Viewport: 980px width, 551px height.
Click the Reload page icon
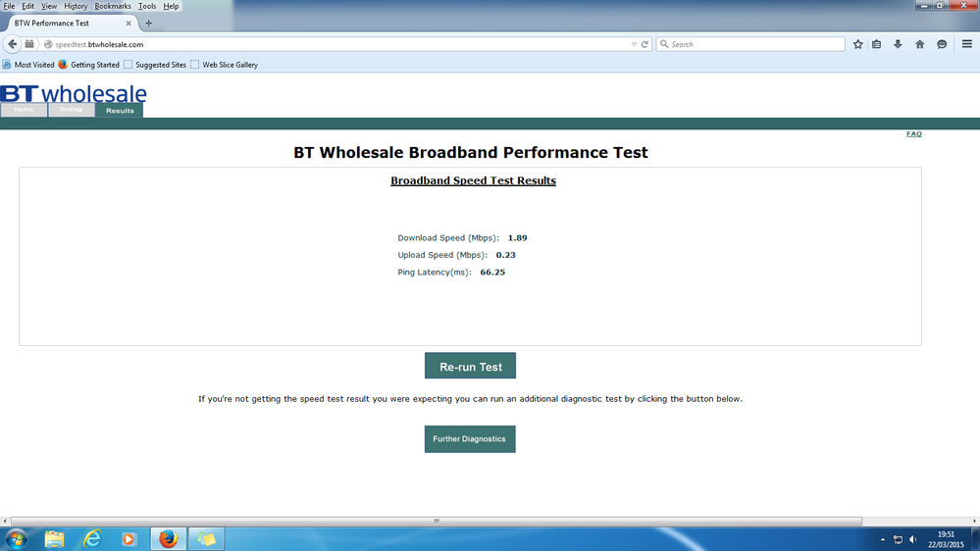point(645,44)
